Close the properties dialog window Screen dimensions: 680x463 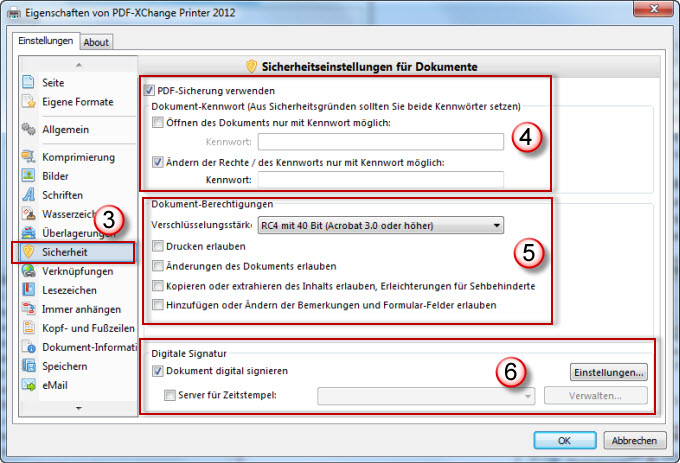(654, 9)
